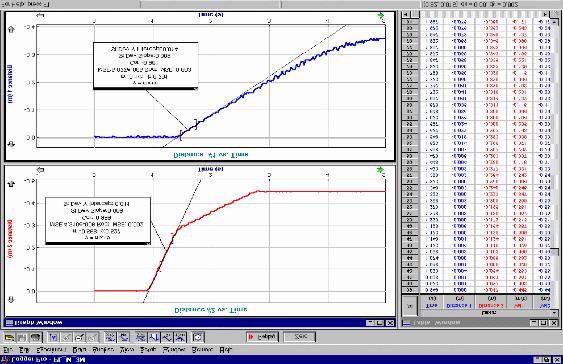
Task: Save the experiment using the disk icon
Action: (22, 337)
